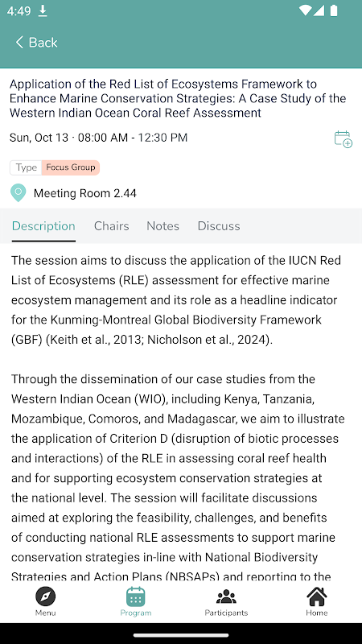Go to Home house icon
The image size is (362, 644).
(316, 597)
